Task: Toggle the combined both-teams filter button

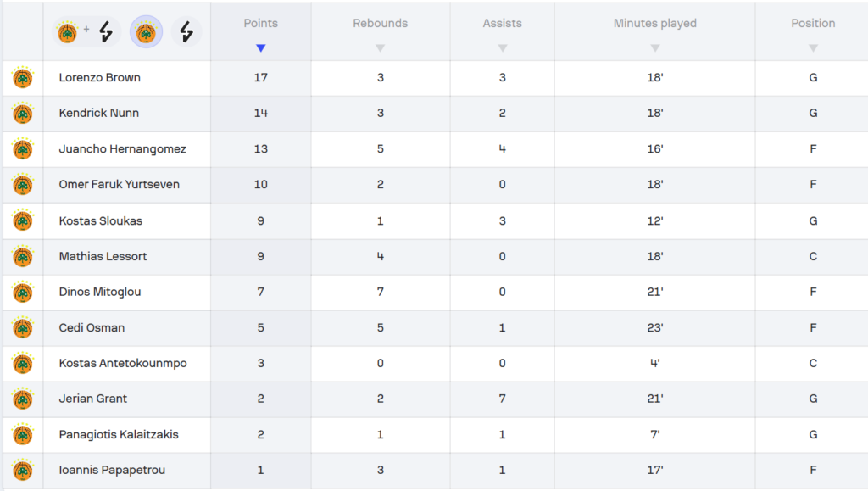Action: click(x=85, y=32)
